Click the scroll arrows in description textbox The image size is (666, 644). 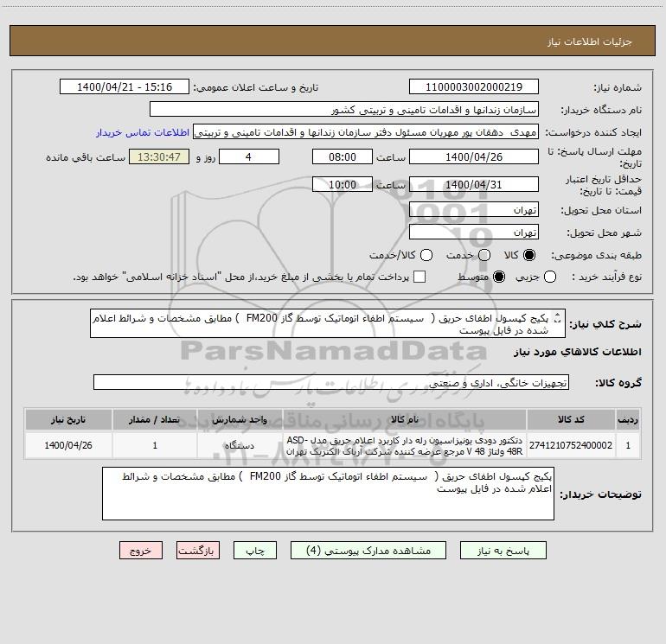558,317
